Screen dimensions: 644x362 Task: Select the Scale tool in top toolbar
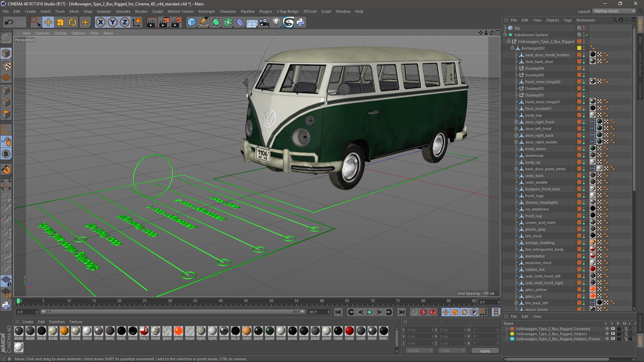pyautogui.click(x=60, y=22)
